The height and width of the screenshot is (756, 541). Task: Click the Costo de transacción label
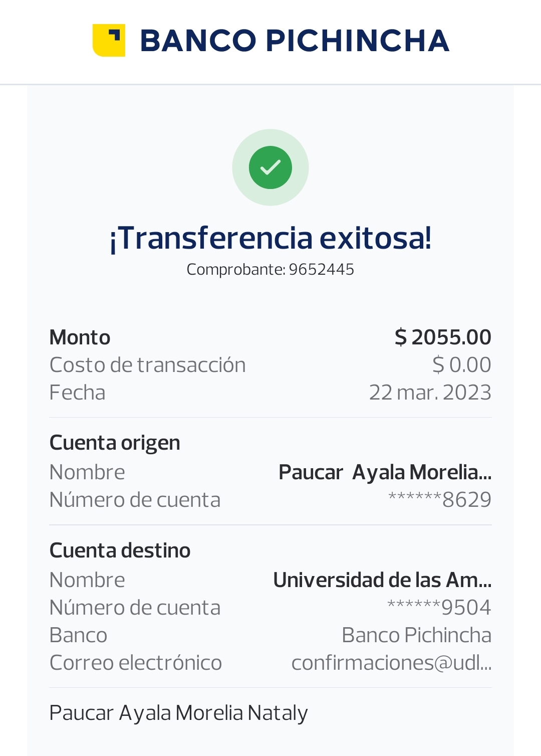[x=147, y=365]
